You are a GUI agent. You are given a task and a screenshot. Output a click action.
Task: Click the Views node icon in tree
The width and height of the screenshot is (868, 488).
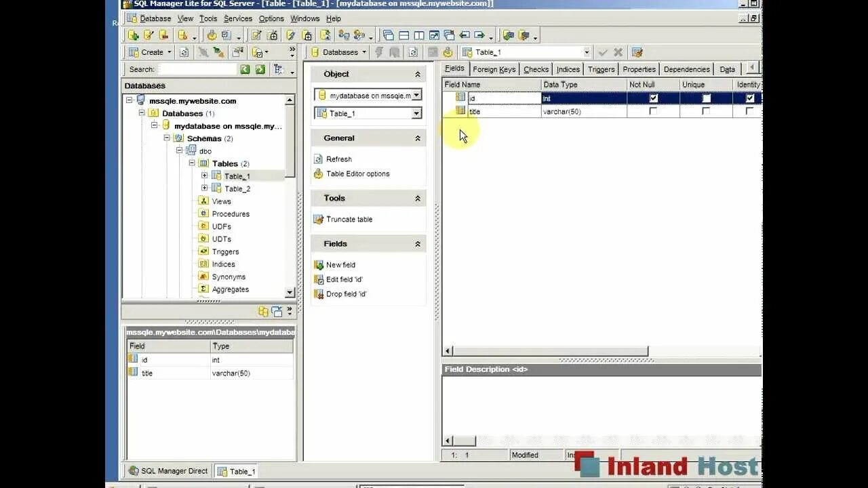point(203,201)
